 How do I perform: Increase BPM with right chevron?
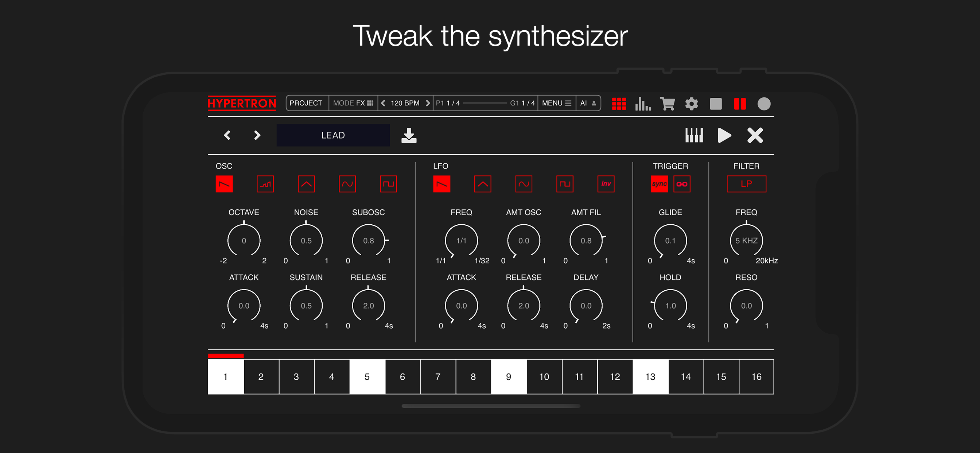tap(428, 103)
